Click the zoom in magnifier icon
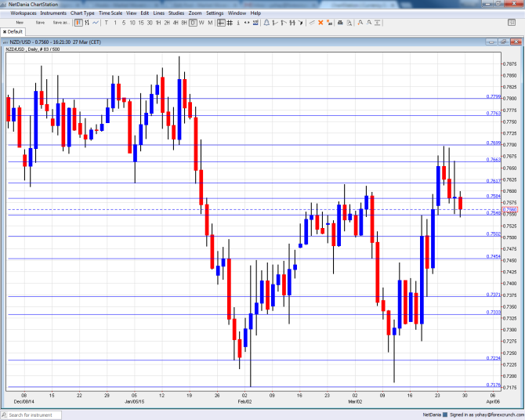The image size is (525, 420). (x=360, y=23)
